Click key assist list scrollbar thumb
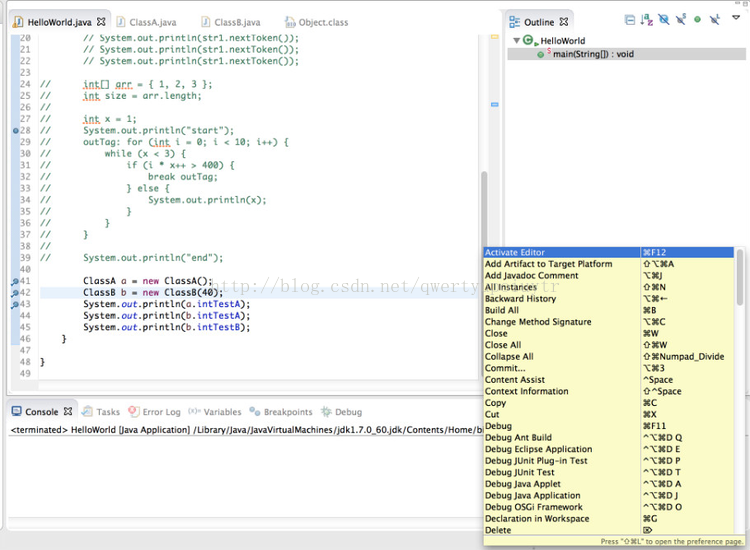 [739, 276]
